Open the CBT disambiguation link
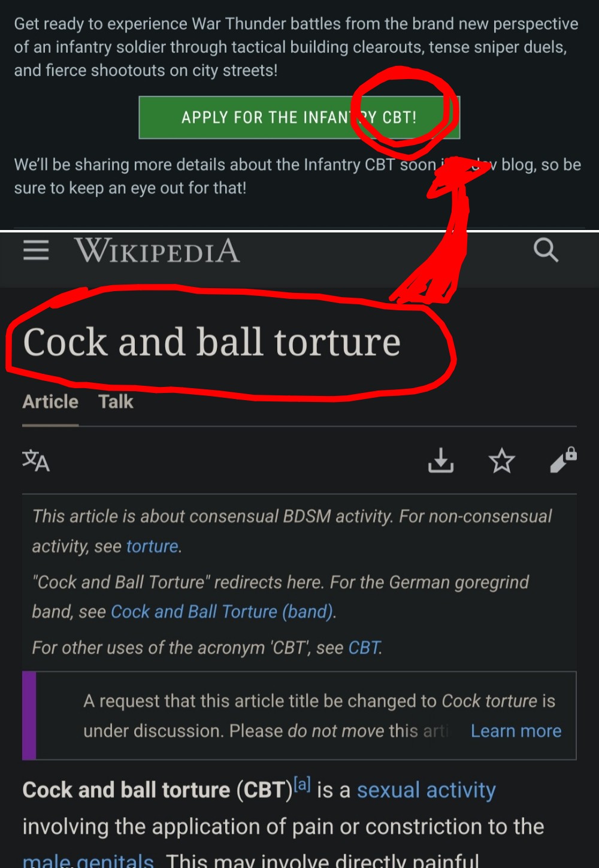The width and height of the screenshot is (599, 868). [x=364, y=648]
